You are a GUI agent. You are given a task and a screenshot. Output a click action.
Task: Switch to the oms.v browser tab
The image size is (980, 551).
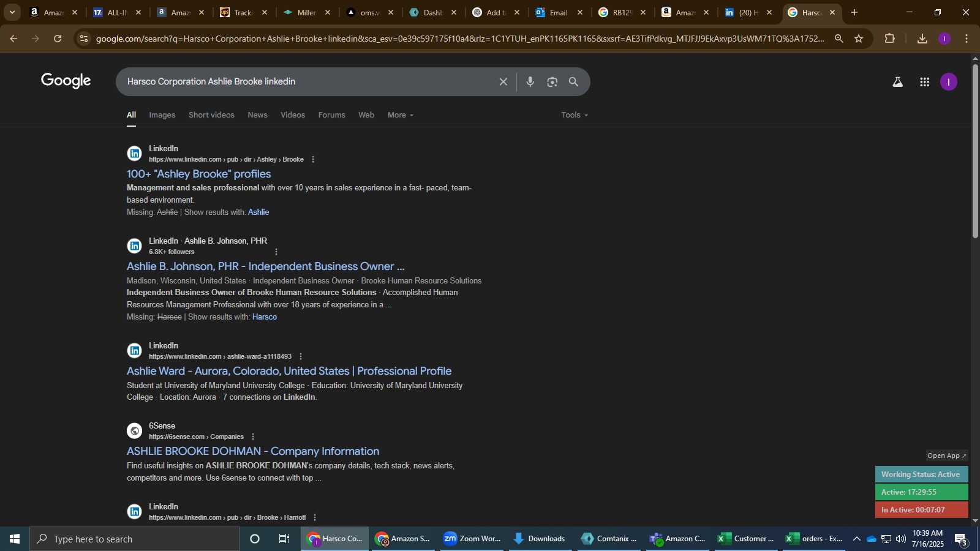coord(369,12)
